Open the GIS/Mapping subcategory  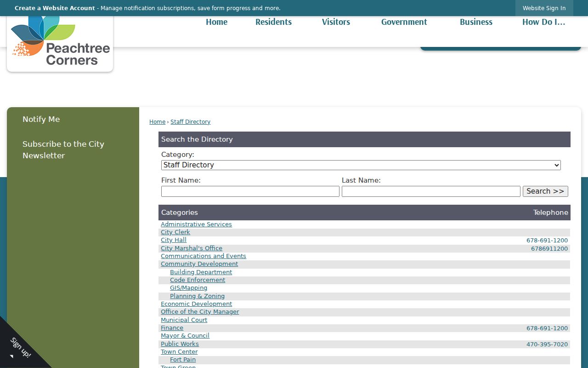(188, 288)
